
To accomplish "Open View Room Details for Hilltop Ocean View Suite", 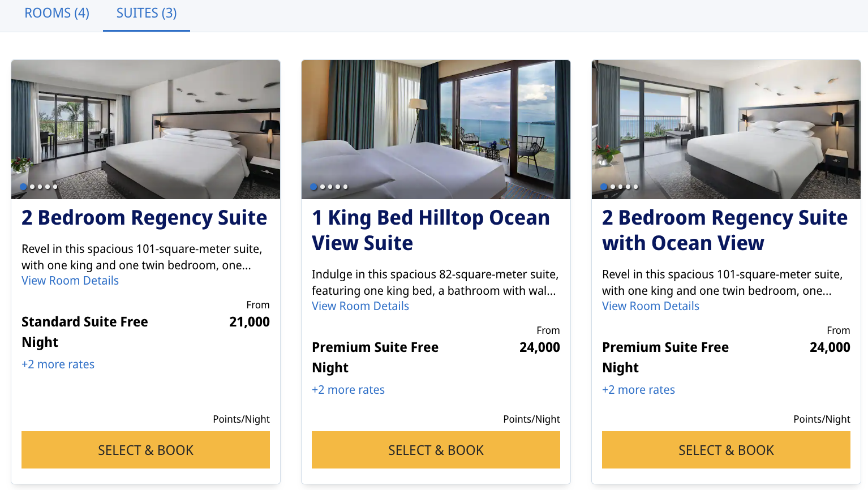I will point(360,306).
